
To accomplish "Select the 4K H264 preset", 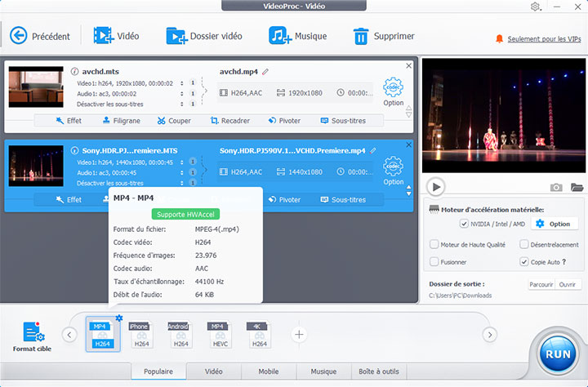I will (x=259, y=335).
